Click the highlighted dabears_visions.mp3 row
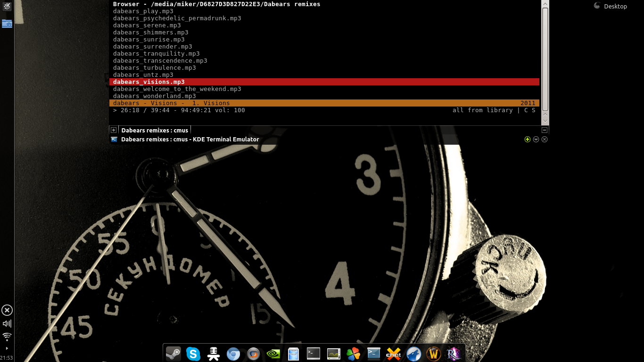Screen dimensions: 644x362 pos(324,82)
